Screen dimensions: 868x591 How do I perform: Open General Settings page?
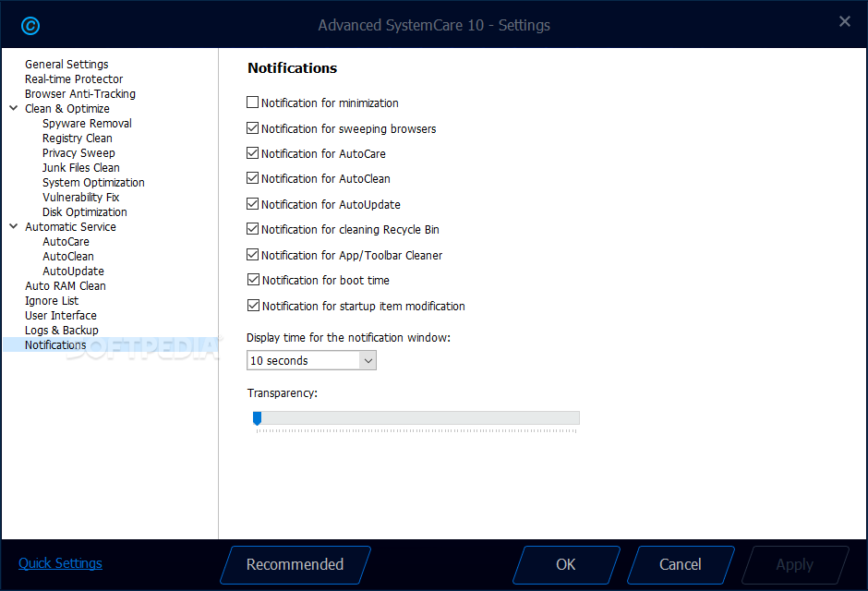[66, 65]
